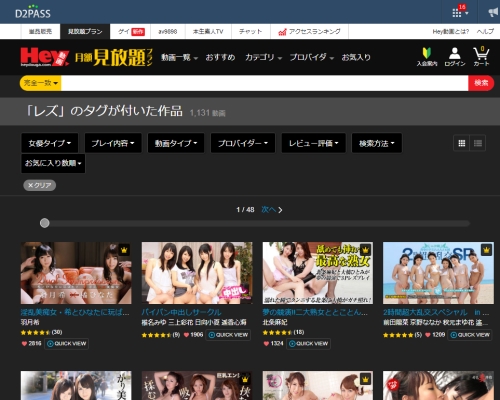Viewport: 500px width, 400px height.
Task: Select the 見放題プラン tab
Action: 85,32
